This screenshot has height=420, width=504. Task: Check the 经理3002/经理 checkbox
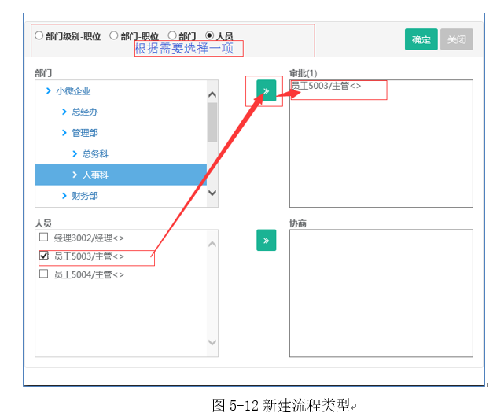tap(44, 237)
